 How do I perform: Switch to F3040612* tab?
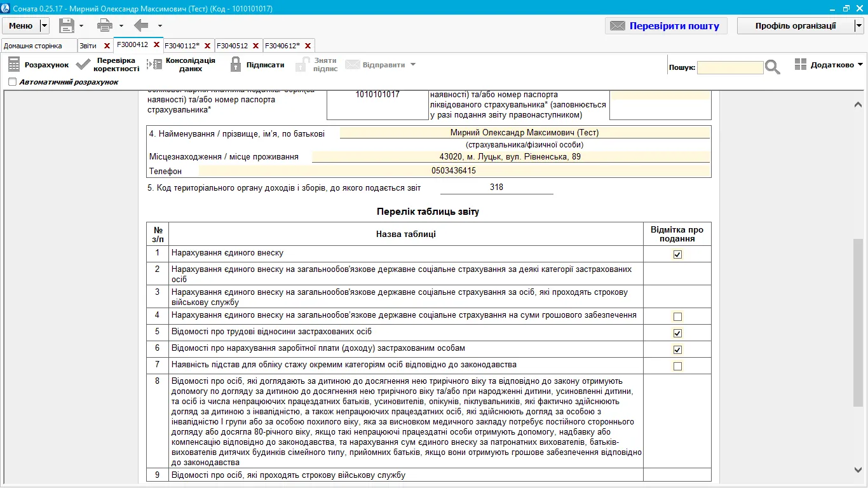(x=282, y=46)
